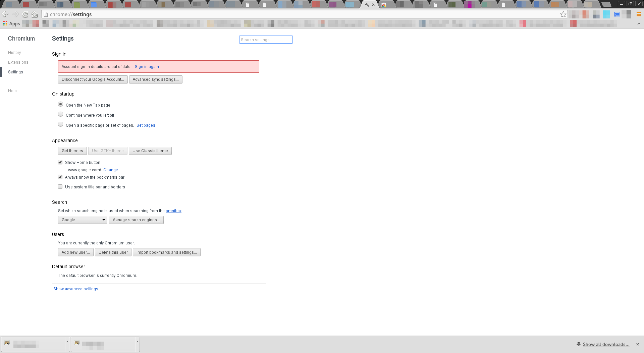Go to History in the sidebar

14,53
